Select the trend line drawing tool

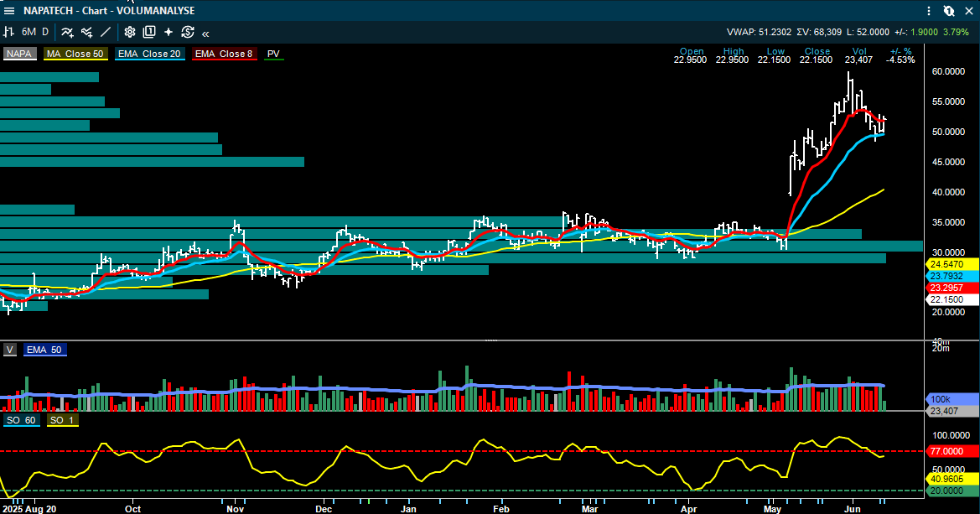click(x=106, y=32)
